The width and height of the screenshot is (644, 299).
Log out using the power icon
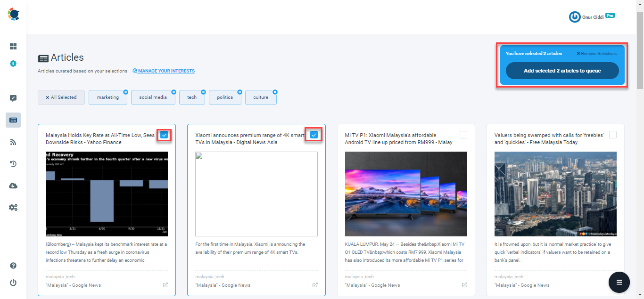[x=13, y=283]
